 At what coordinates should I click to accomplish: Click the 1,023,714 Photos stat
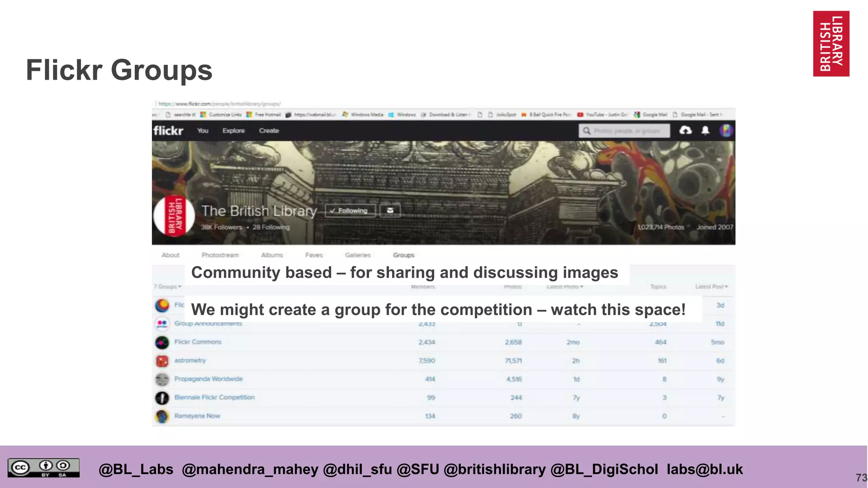click(661, 227)
